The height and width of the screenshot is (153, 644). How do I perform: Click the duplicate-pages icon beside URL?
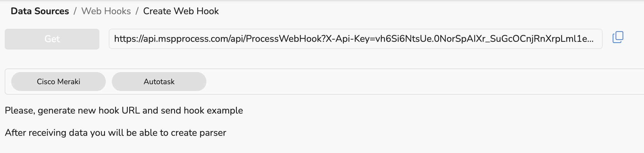coord(618,37)
